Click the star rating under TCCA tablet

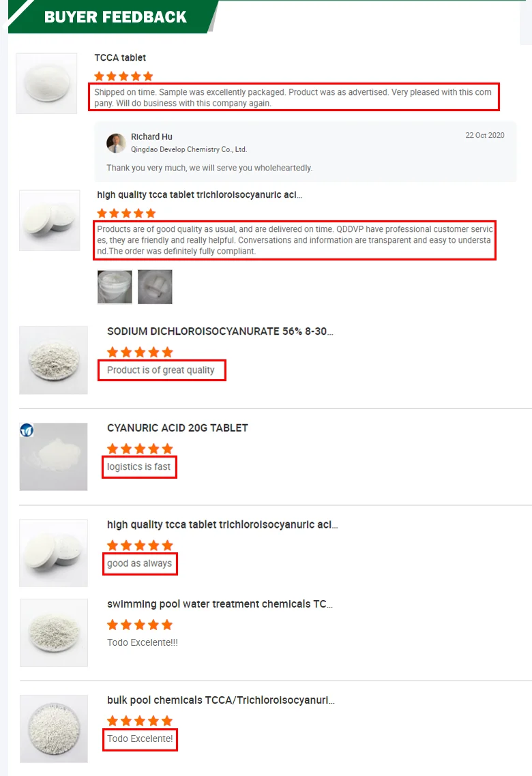tap(123, 76)
